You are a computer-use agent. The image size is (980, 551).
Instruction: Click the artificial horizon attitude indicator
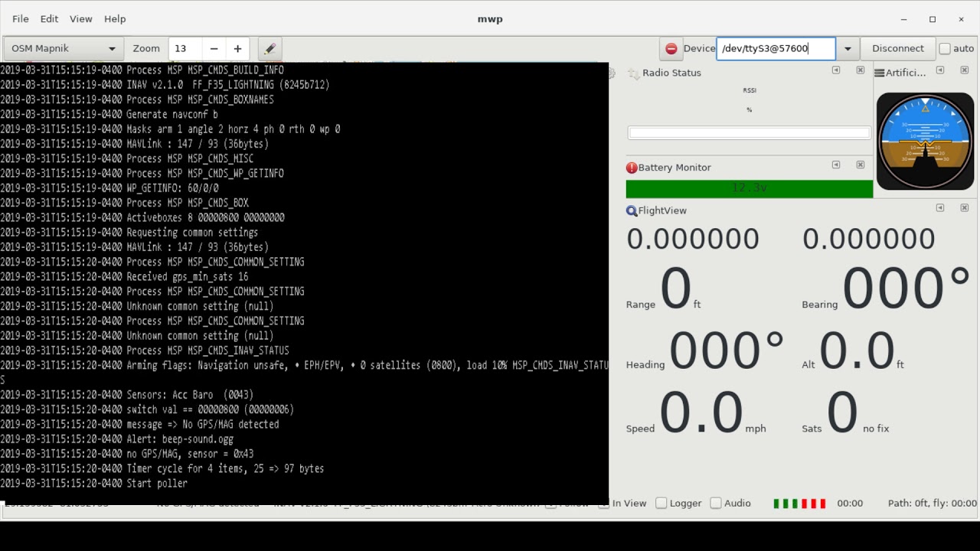point(925,141)
